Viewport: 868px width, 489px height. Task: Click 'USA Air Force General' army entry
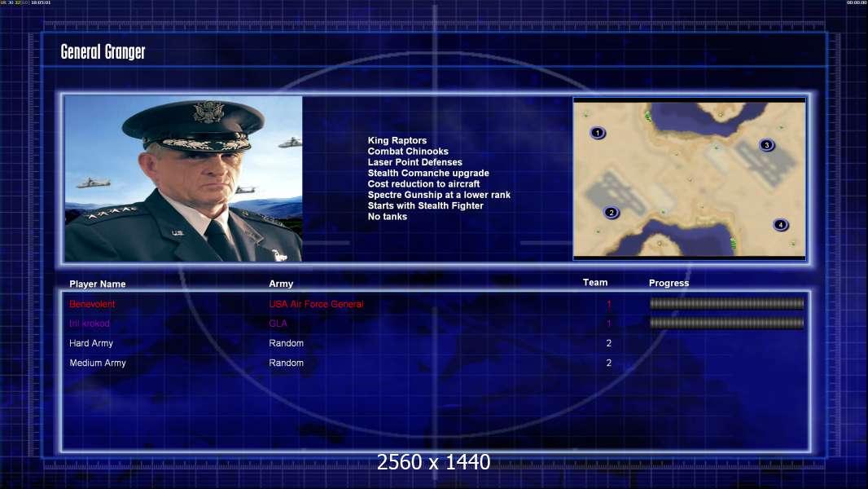(316, 304)
